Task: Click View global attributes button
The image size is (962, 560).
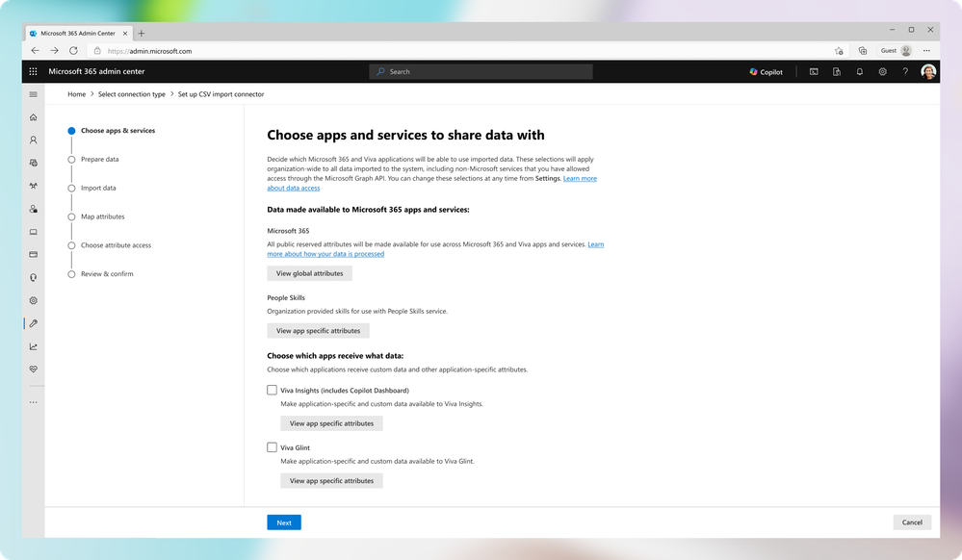Action: point(309,273)
